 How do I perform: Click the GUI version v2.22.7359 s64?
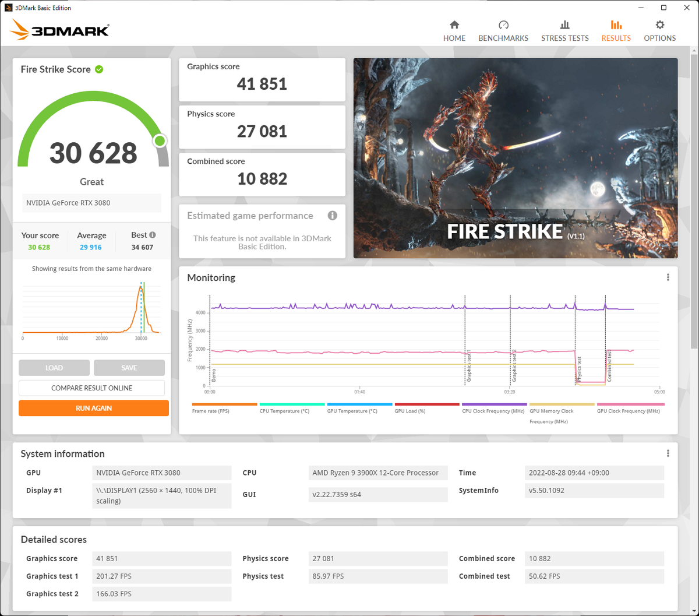point(378,494)
